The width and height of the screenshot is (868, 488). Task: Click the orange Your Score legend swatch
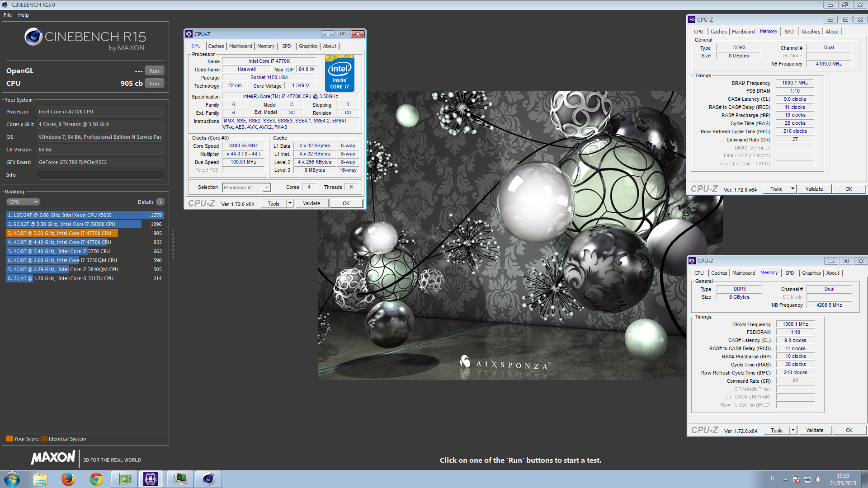(x=9, y=439)
